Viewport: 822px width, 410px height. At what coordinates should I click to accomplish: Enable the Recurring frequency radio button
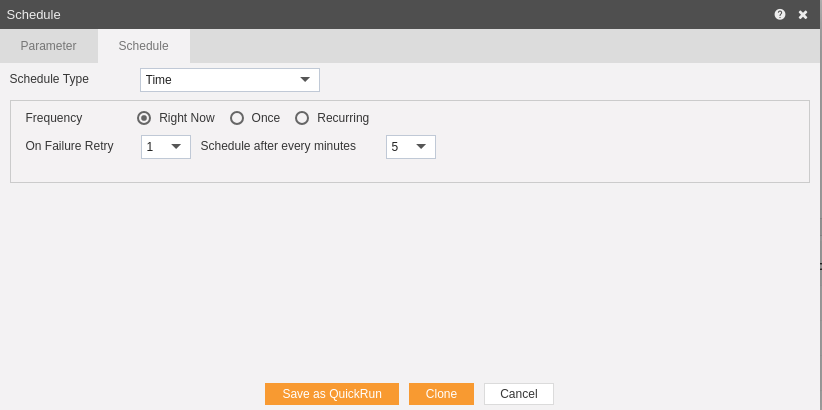coord(302,118)
